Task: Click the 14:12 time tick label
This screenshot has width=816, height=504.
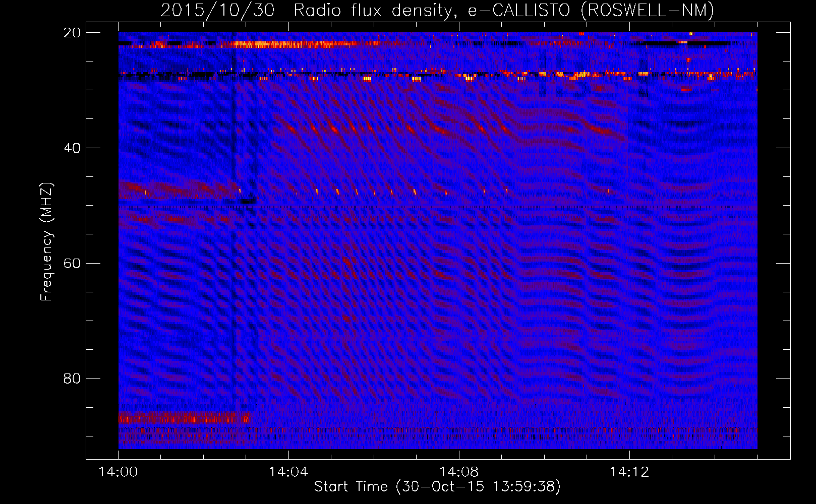Action: (629, 472)
